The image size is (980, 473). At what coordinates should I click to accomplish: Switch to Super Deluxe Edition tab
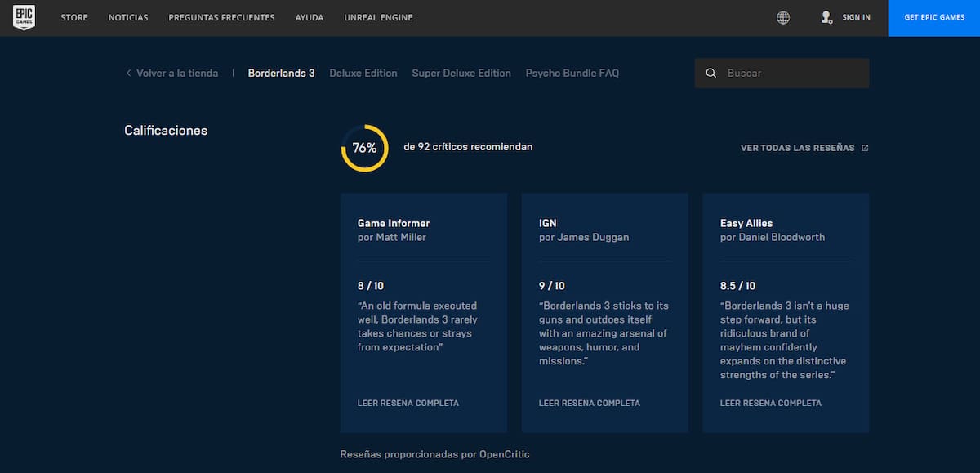click(x=461, y=73)
